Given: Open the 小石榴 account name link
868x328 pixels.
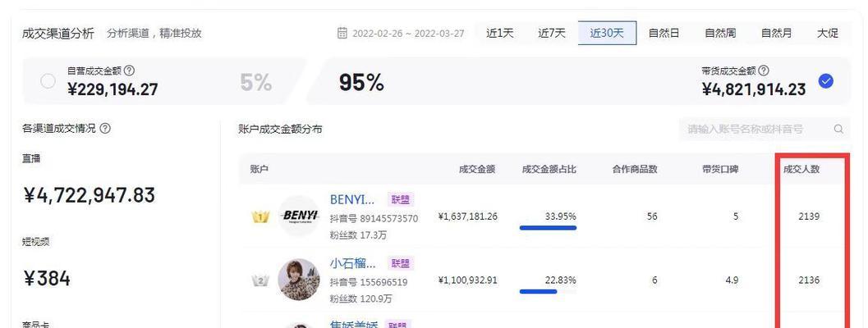Looking at the screenshot, I should pyautogui.click(x=352, y=262).
